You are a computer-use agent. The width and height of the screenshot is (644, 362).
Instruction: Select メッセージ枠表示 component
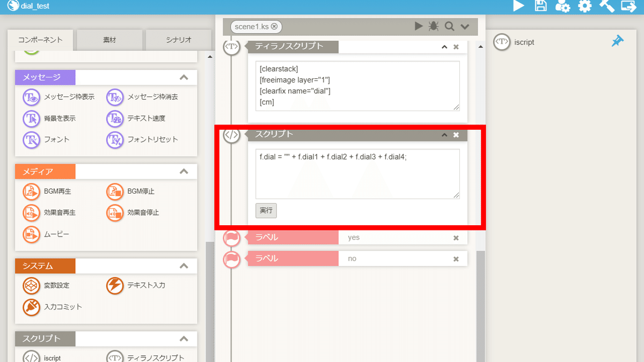click(59, 97)
